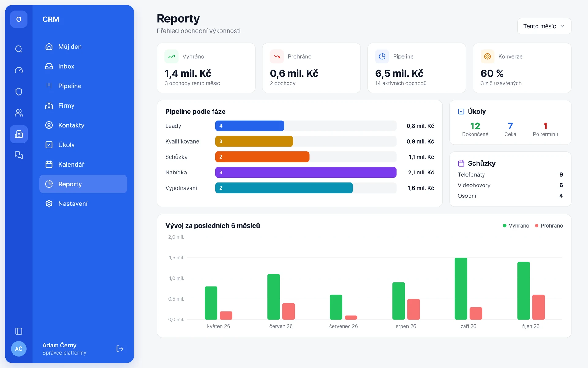588x368 pixels.
Task: Click the teal Vyjednávání pipeline bar
Action: [284, 188]
